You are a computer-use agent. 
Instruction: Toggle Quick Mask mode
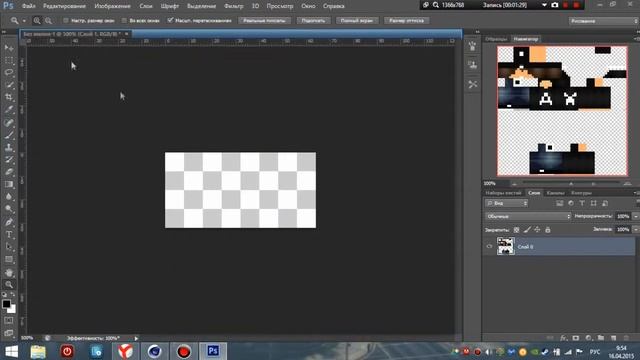coord(9,321)
